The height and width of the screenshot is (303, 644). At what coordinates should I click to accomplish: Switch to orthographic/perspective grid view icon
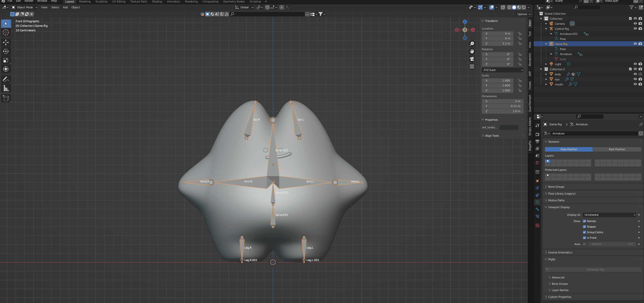click(x=472, y=66)
